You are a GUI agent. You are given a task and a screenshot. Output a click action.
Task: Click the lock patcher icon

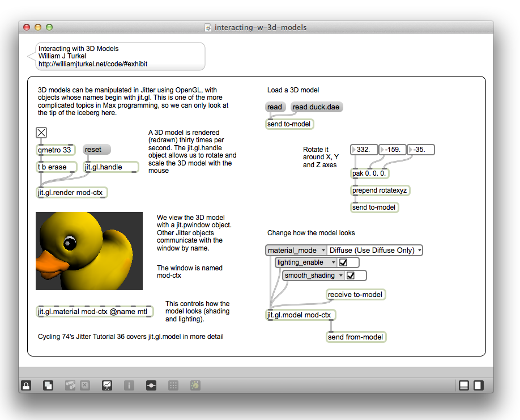(x=26, y=385)
